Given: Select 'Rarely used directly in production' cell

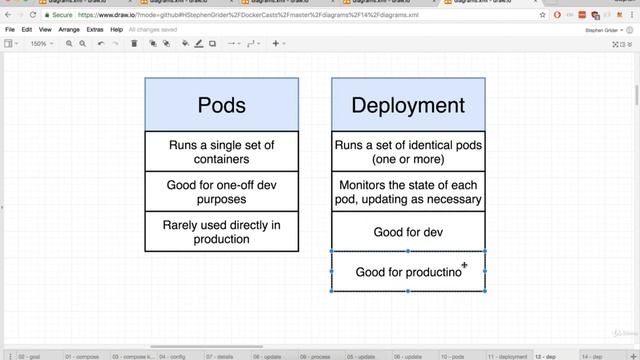Looking at the screenshot, I should [222, 231].
